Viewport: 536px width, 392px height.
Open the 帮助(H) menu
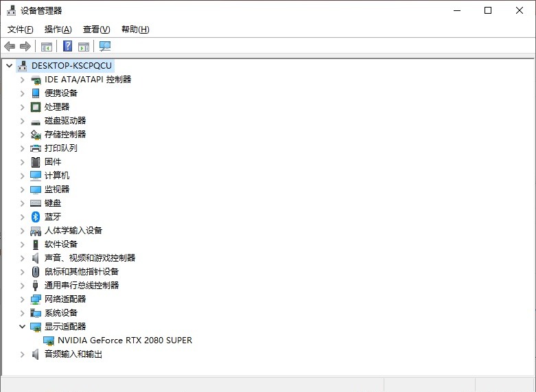click(x=135, y=30)
